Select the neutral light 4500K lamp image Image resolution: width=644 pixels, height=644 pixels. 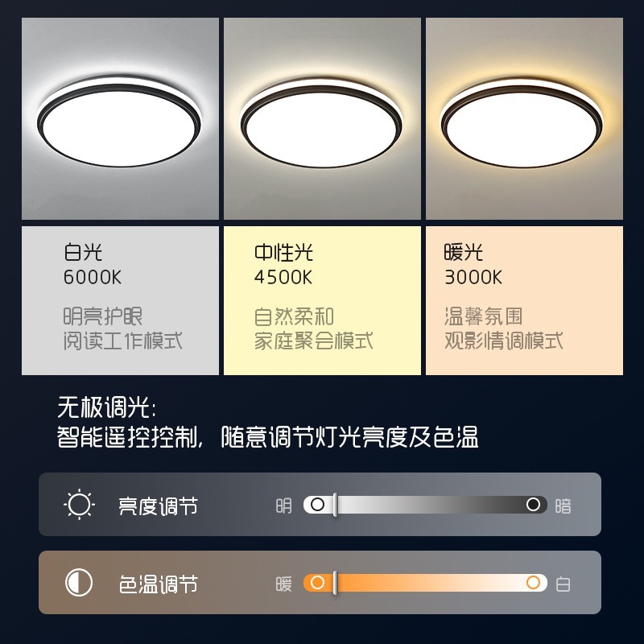tap(322, 118)
